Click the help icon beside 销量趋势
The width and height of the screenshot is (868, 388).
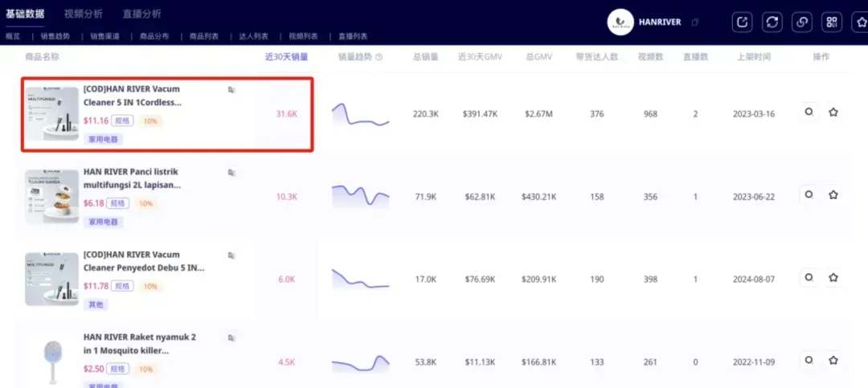379,57
